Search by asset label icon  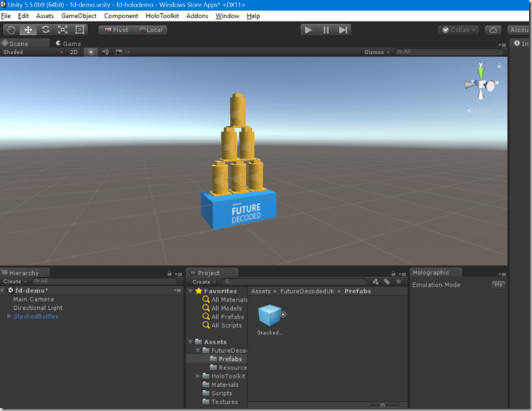[386, 282]
